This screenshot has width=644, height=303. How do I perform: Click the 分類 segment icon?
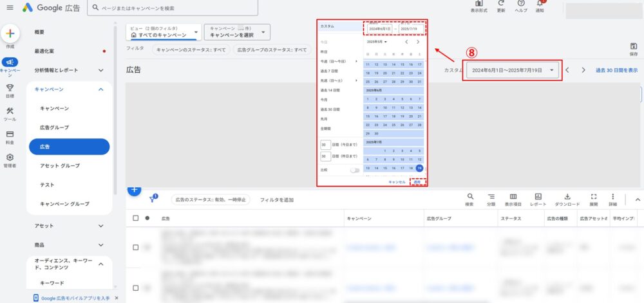coord(491,196)
